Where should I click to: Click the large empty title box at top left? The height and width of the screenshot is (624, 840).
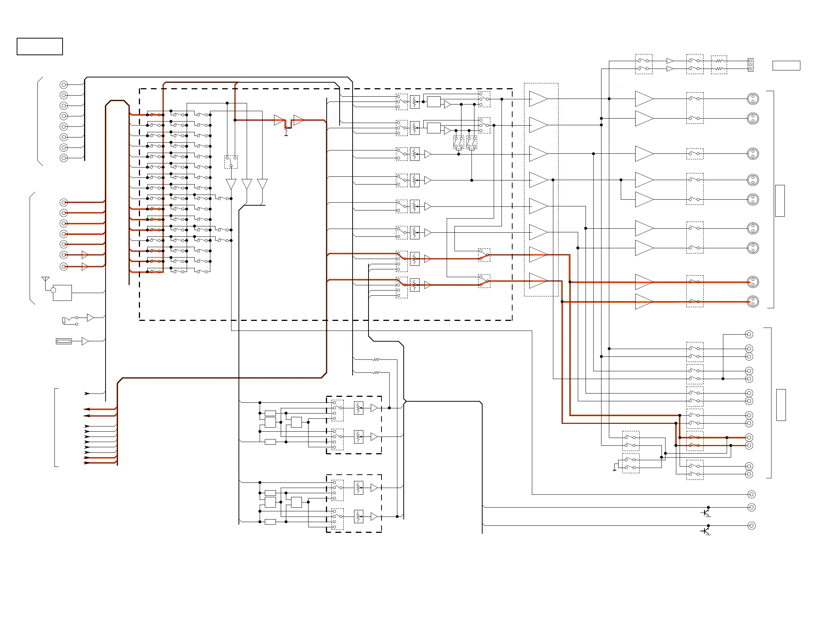click(x=40, y=46)
